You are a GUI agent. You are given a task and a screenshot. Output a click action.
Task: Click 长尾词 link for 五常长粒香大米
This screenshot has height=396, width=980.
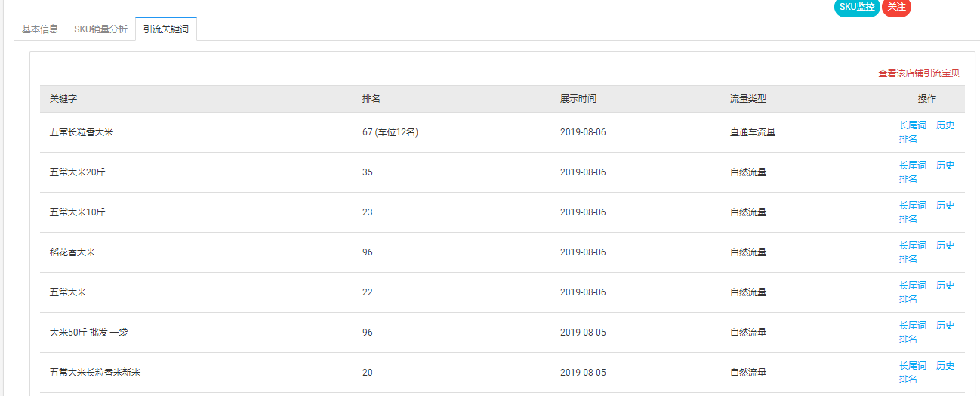point(912,125)
